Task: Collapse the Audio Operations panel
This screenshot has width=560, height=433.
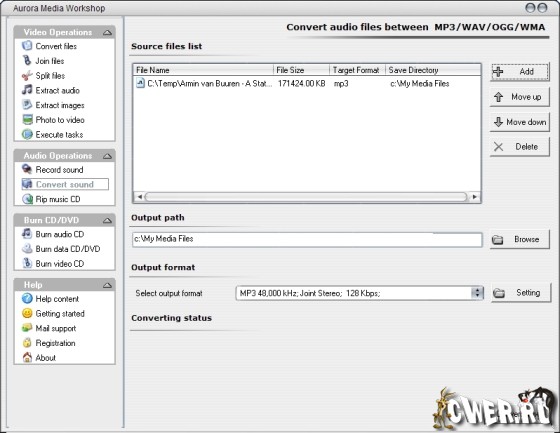Action: click(107, 156)
